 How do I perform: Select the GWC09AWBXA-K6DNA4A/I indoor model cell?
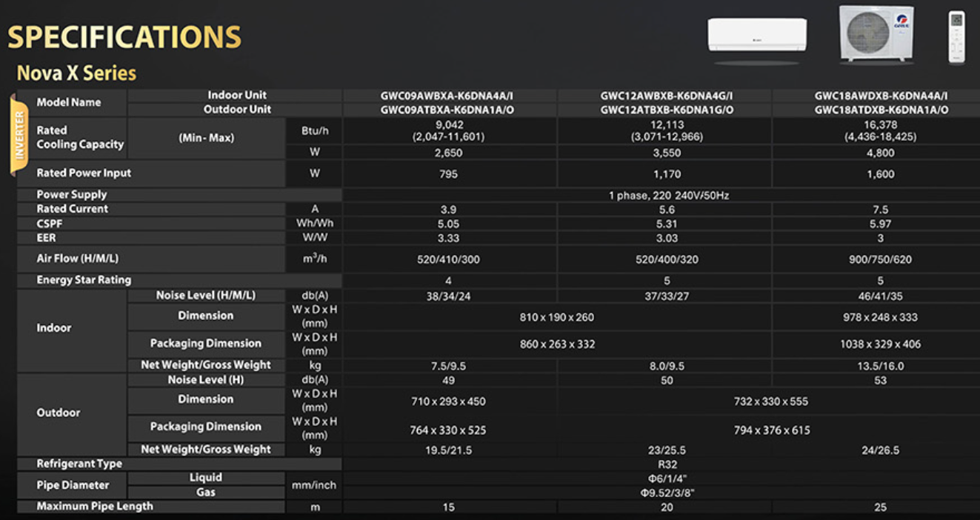[447, 96]
